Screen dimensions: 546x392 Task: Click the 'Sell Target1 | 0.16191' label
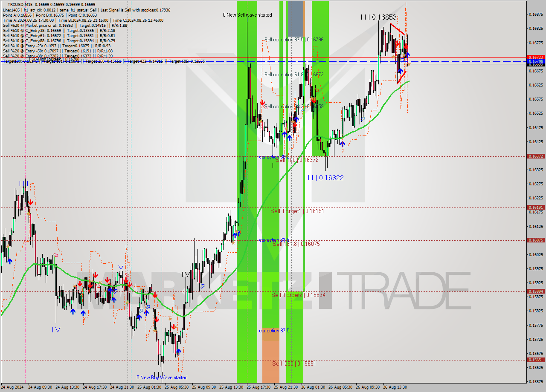[297, 211]
